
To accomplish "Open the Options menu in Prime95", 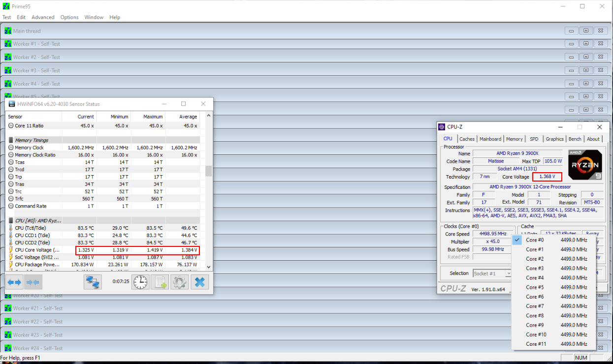I will click(69, 17).
